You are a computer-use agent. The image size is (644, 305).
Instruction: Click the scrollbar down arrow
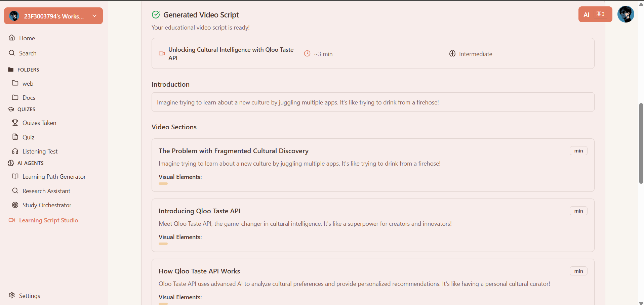[641, 303]
